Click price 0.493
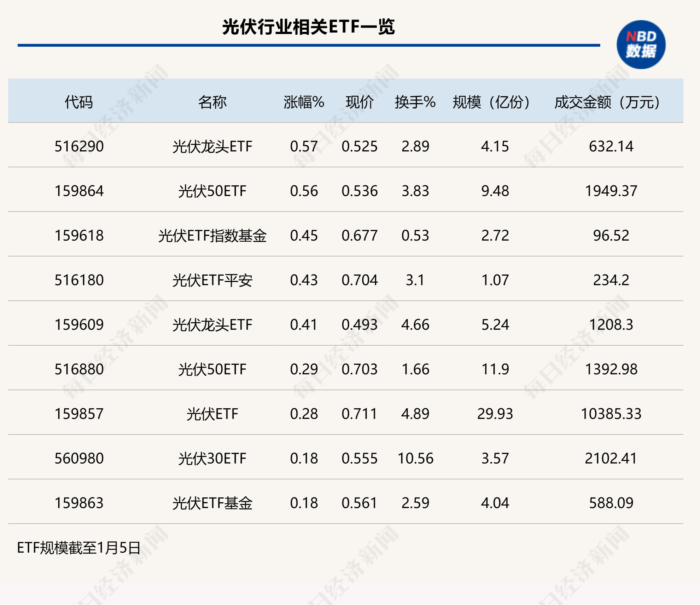Viewport: 700px width, 605px height. [360, 325]
